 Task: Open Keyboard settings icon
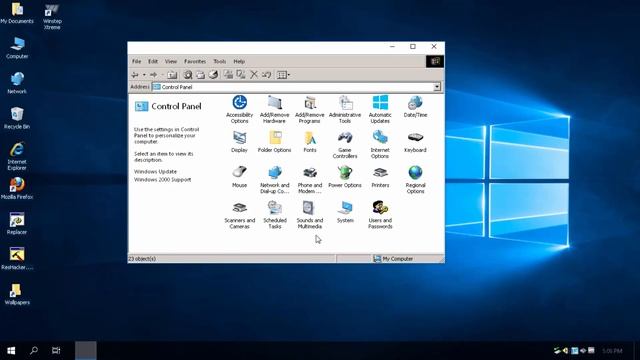[x=415, y=142]
